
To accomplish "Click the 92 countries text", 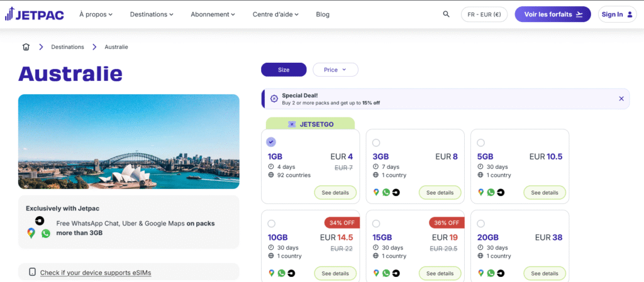I will [293, 175].
